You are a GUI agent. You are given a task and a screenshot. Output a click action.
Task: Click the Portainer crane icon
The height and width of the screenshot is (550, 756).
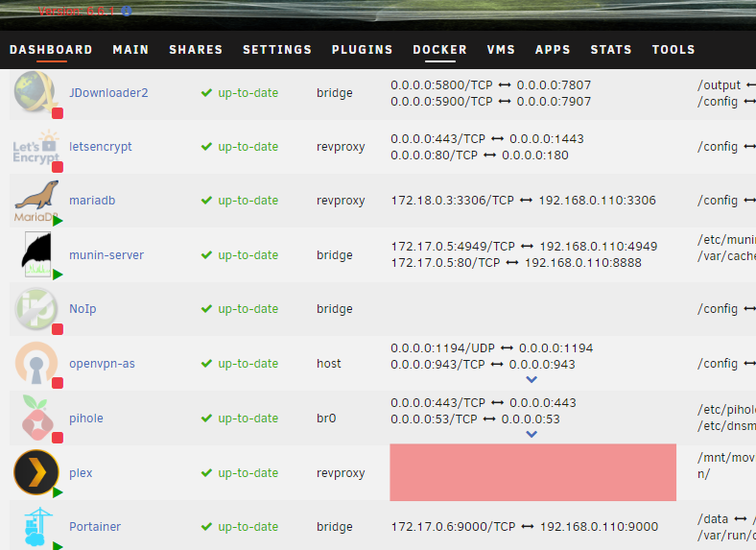(37, 526)
